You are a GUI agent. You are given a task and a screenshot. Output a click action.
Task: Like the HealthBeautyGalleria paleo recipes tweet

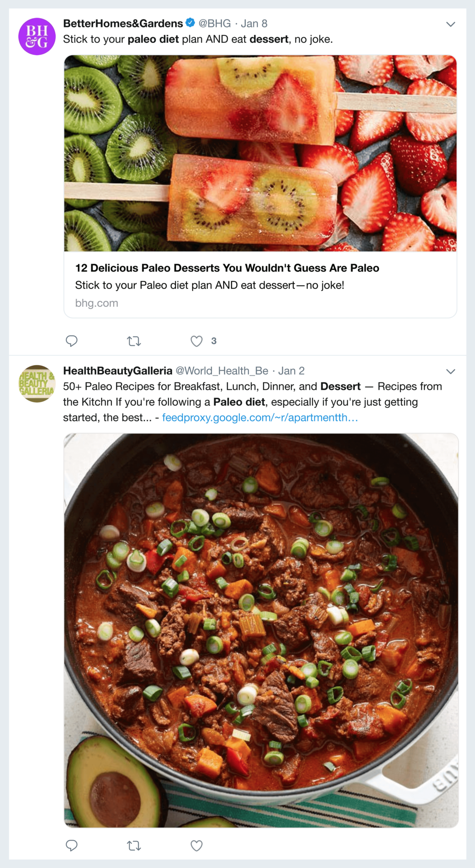(197, 845)
